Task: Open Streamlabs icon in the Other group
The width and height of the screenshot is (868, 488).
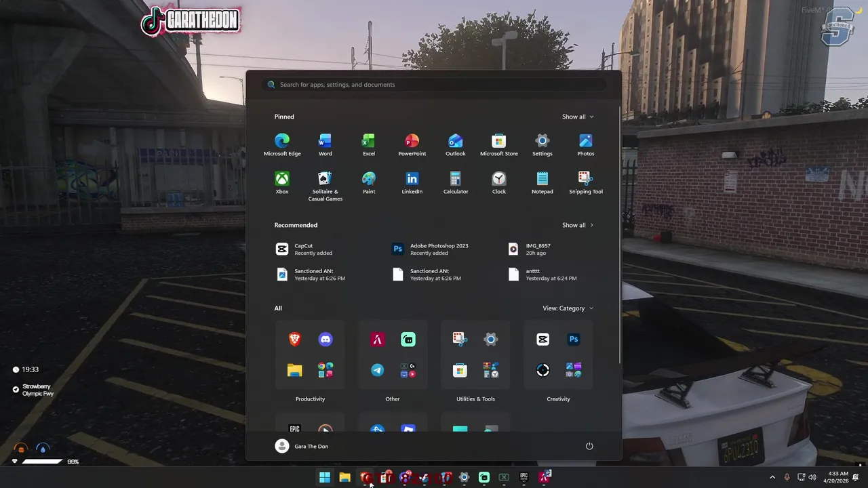Action: (408, 340)
